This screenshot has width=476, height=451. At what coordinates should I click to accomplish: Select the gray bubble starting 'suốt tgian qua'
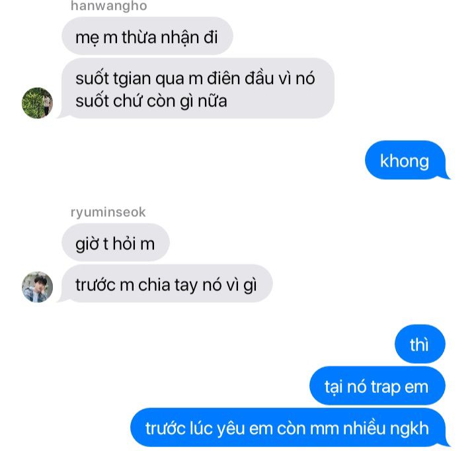pyautogui.click(x=198, y=88)
